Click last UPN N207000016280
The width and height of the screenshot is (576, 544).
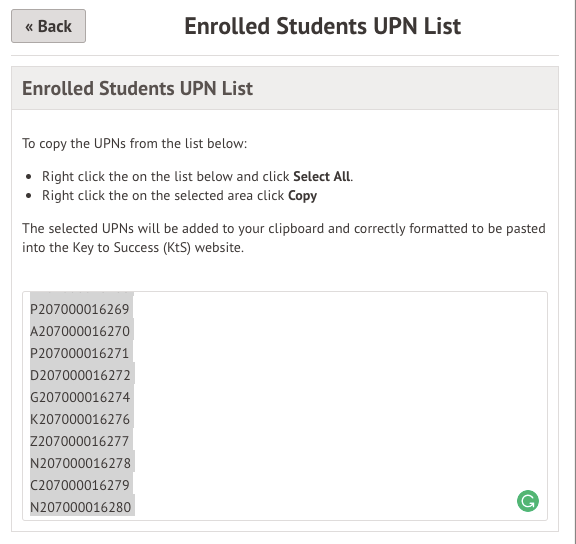point(80,507)
